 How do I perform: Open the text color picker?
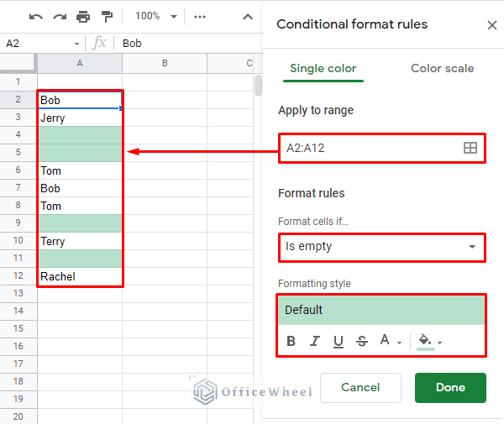coord(388,341)
